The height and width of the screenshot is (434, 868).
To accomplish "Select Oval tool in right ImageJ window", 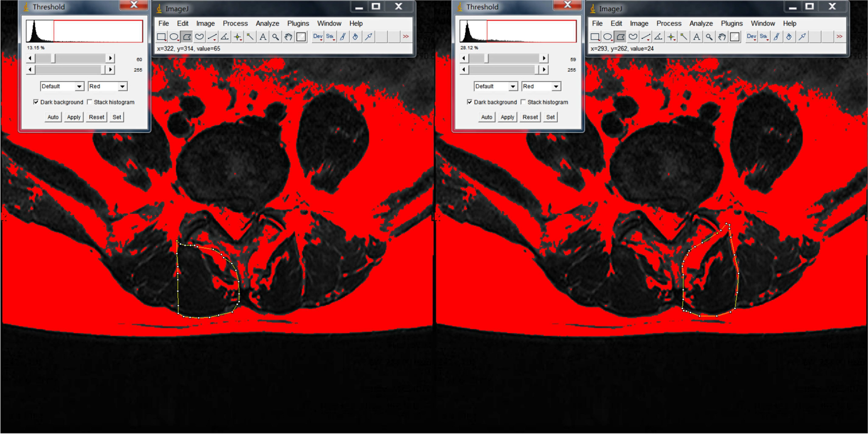I will (x=608, y=37).
